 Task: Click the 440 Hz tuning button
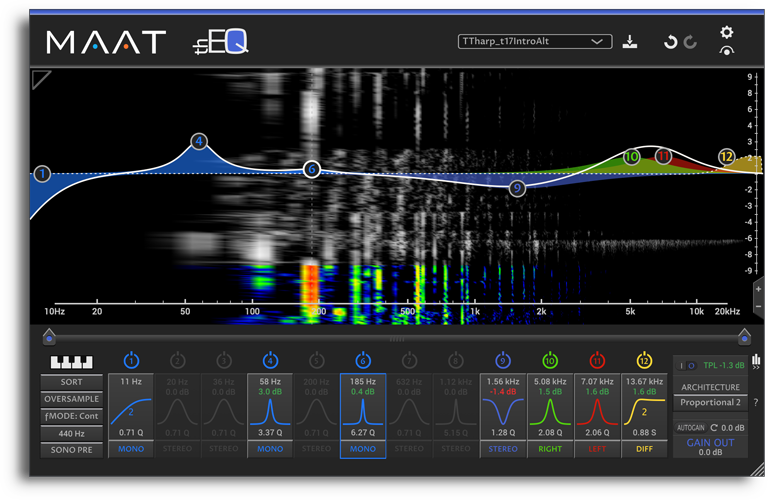pyautogui.click(x=72, y=433)
